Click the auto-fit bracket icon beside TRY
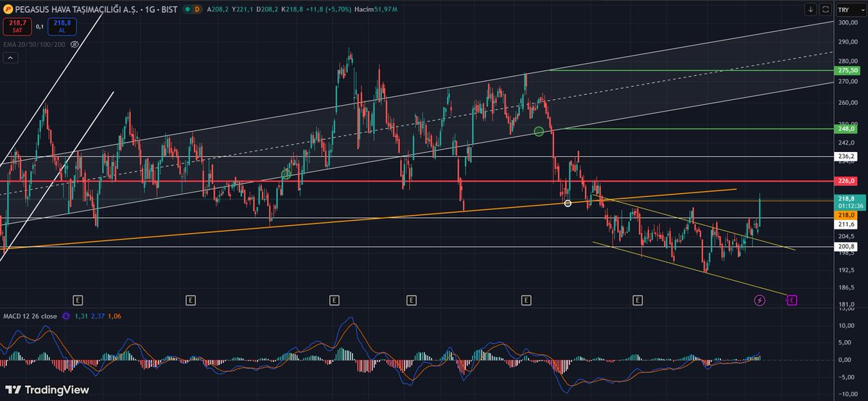This screenshot has height=401, width=868. click(825, 9)
